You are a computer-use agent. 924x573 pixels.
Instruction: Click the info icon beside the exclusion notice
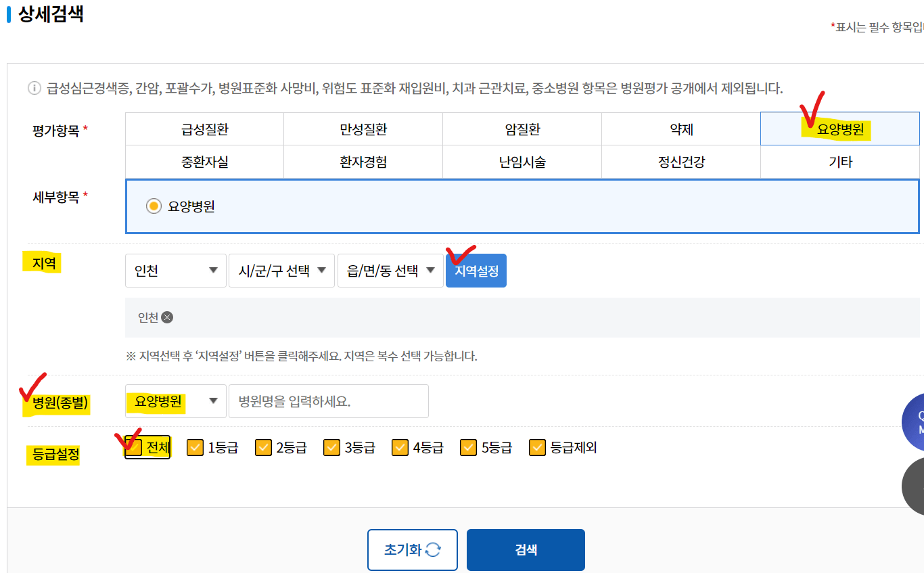click(x=34, y=88)
